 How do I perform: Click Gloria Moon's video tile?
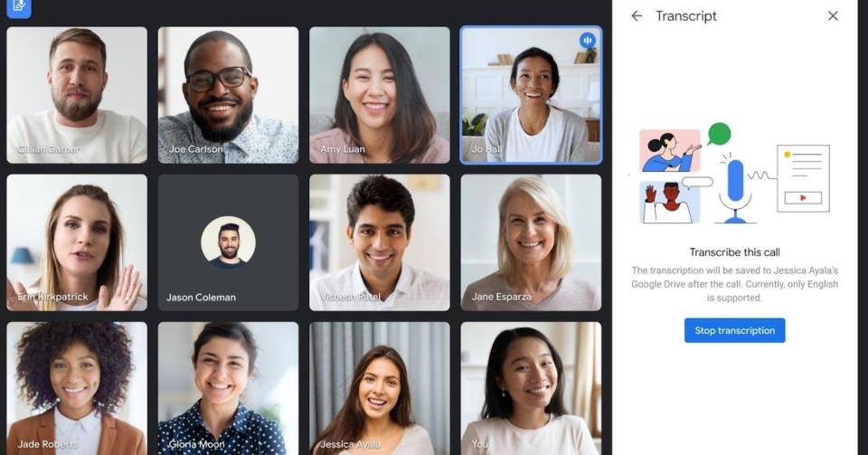point(228,389)
